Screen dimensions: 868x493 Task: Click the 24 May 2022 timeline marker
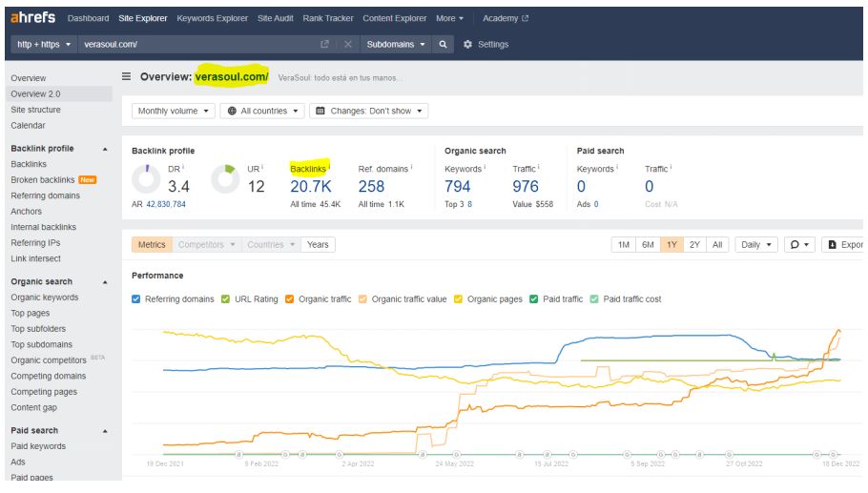(x=456, y=454)
